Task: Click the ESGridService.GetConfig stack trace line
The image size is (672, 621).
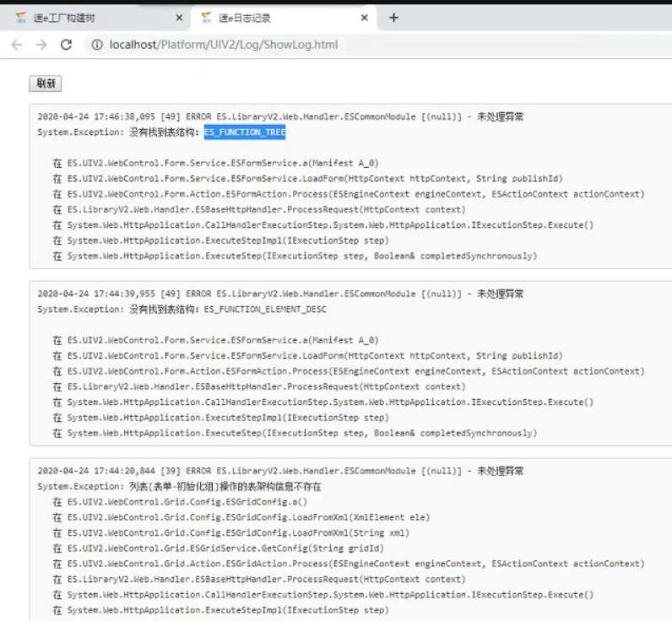Action: (x=213, y=548)
